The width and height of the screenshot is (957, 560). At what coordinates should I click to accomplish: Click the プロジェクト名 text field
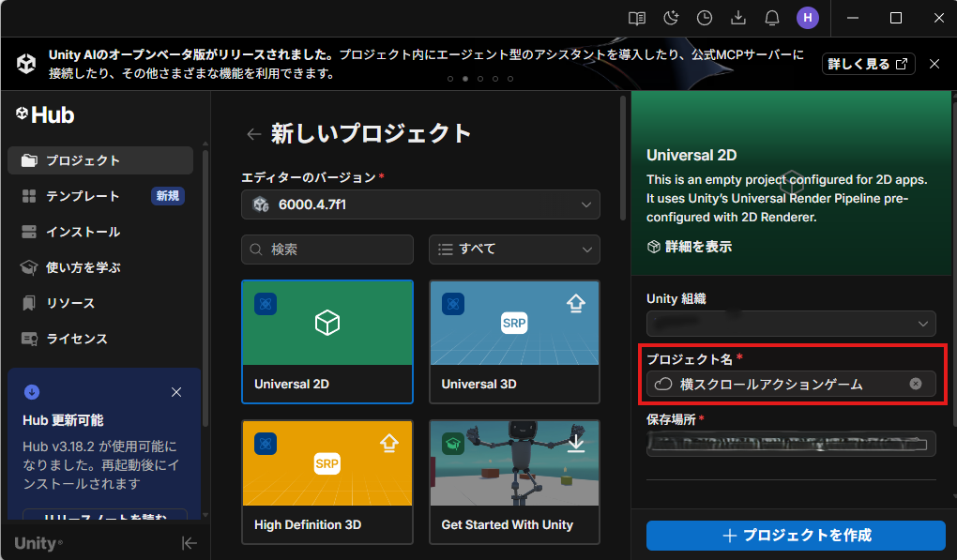click(791, 384)
